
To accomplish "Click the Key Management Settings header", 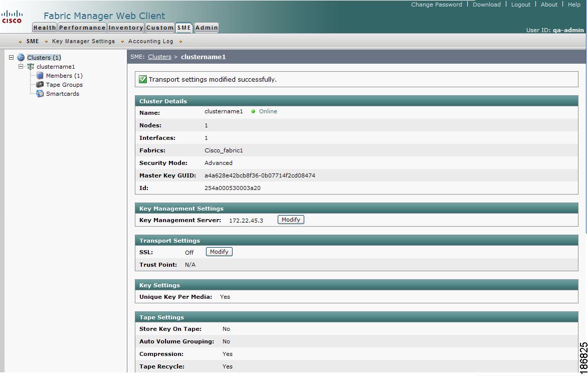I will pyautogui.click(x=356, y=209).
